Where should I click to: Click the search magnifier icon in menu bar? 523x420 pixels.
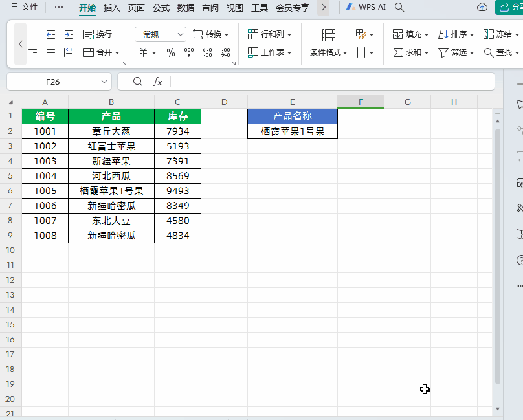pos(399,7)
